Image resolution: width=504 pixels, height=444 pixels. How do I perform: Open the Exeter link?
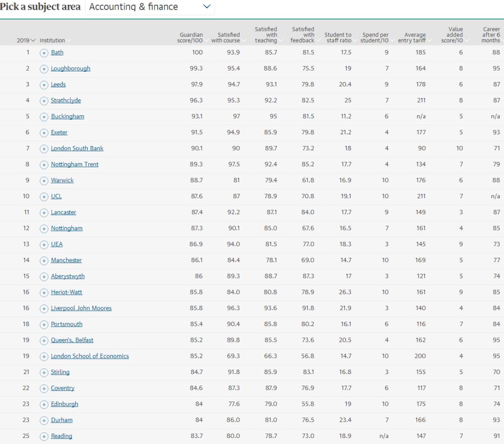click(59, 132)
